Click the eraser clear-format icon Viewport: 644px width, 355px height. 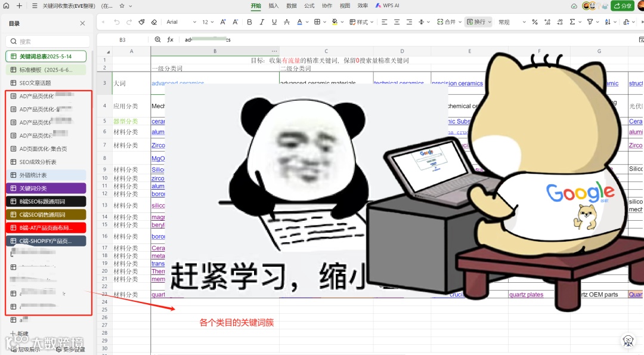(154, 21)
